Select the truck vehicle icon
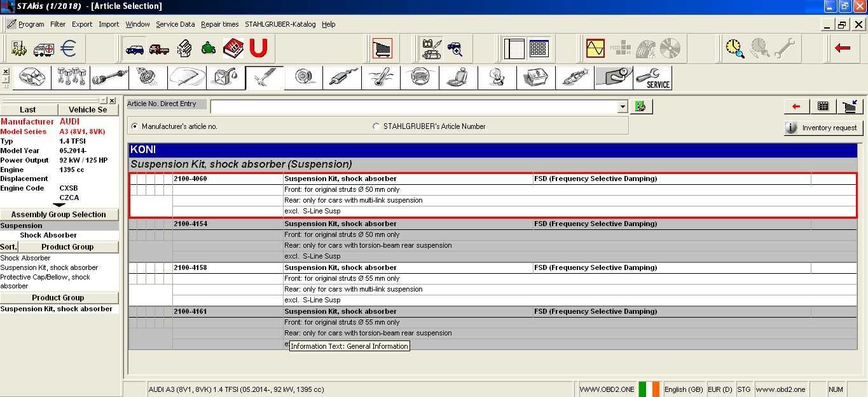Image resolution: width=868 pixels, height=397 pixels. point(159,48)
